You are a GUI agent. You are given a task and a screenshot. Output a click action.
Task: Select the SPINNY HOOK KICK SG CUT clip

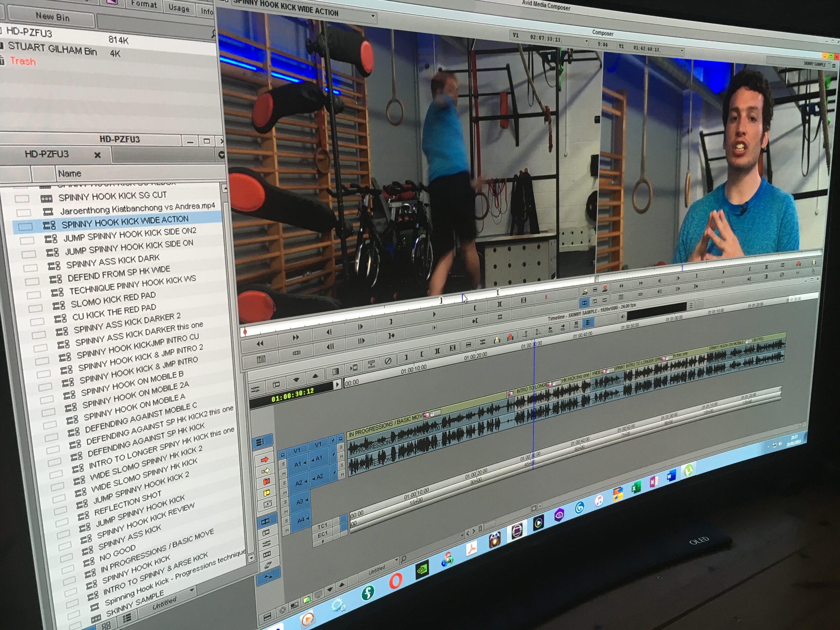[113, 196]
